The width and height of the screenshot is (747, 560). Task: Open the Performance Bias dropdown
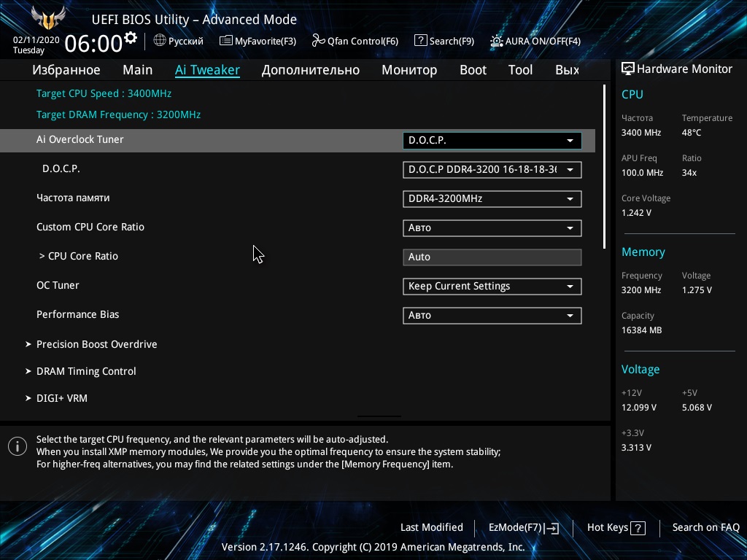[x=492, y=315]
